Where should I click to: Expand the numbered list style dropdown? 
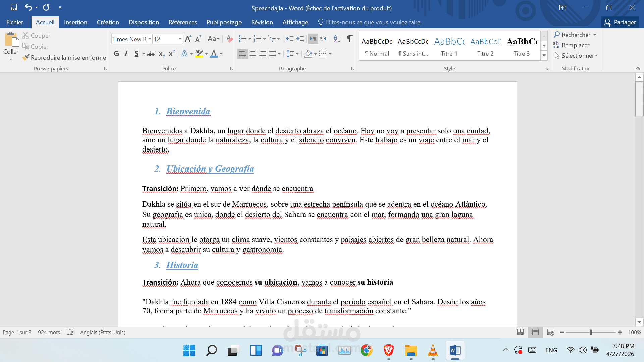click(x=264, y=39)
